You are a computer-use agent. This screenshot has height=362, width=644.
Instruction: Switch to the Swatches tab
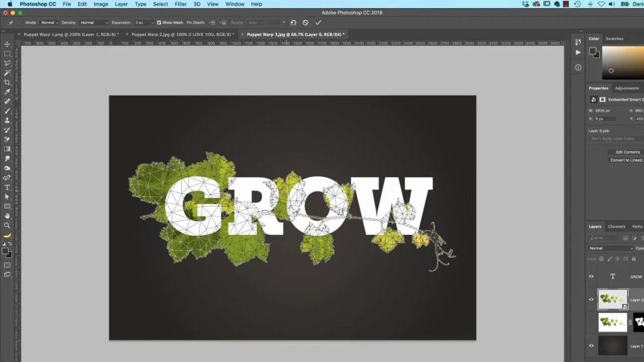coord(614,39)
